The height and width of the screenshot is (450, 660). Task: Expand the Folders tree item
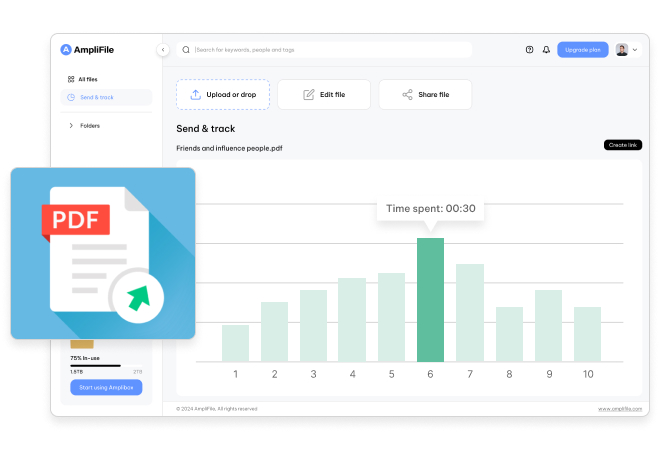click(70, 125)
